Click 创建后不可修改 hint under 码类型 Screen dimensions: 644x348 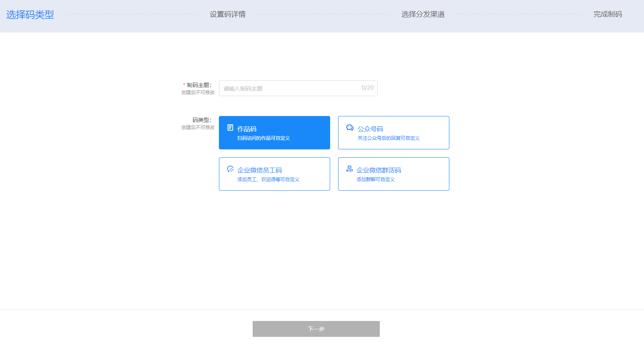pyautogui.click(x=198, y=128)
